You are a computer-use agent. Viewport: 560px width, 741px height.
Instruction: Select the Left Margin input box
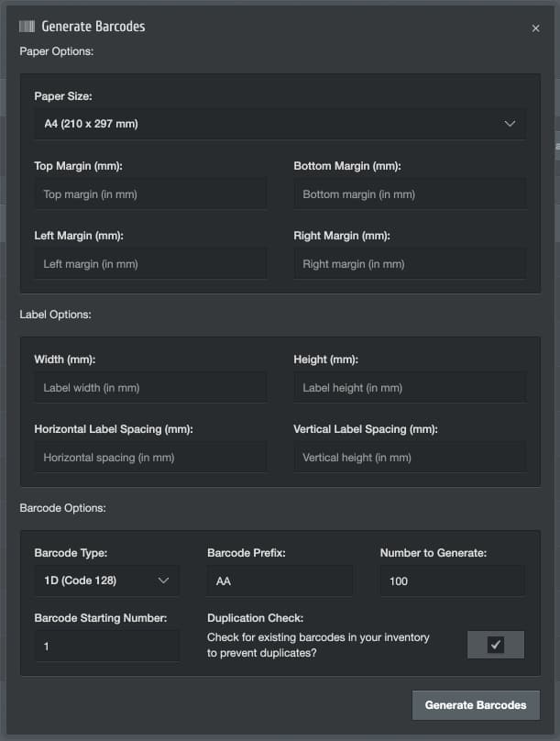[x=150, y=264]
